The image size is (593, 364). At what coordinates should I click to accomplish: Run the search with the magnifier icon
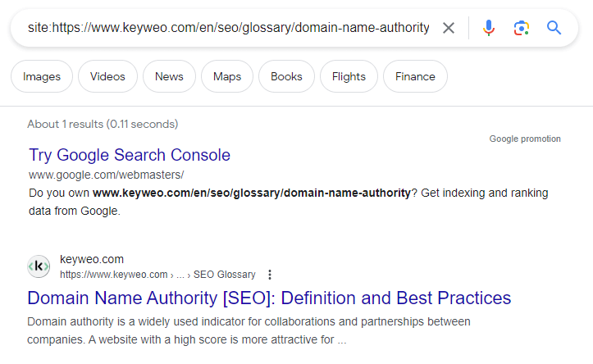pyautogui.click(x=554, y=28)
